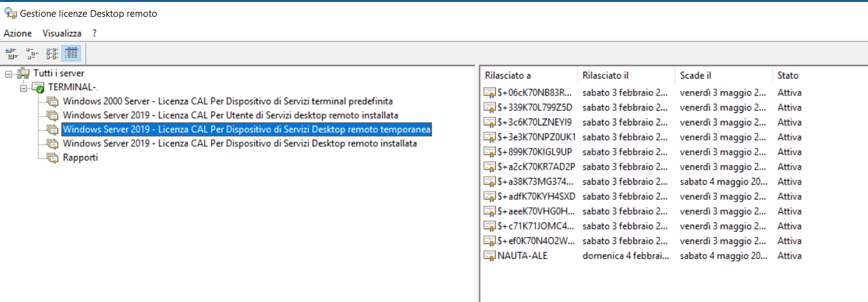Click the license icon of $+c71K71JOMC4... row

[490, 226]
